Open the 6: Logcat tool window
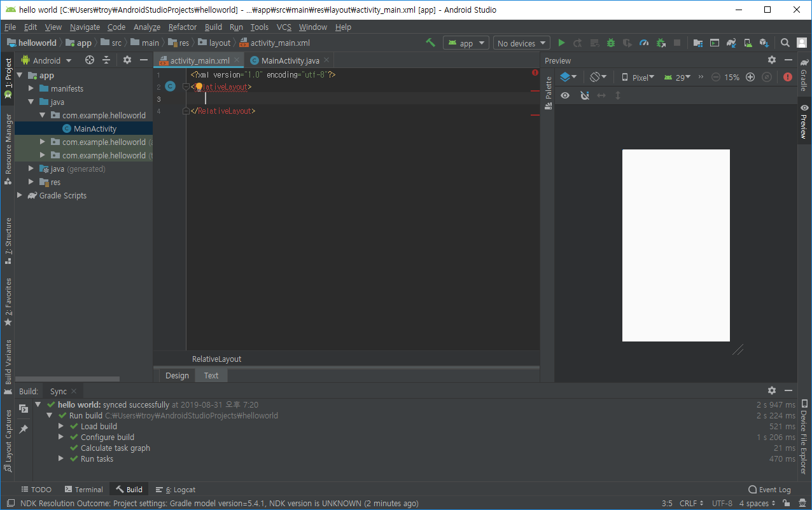Image resolution: width=812 pixels, height=510 pixels. pos(176,489)
